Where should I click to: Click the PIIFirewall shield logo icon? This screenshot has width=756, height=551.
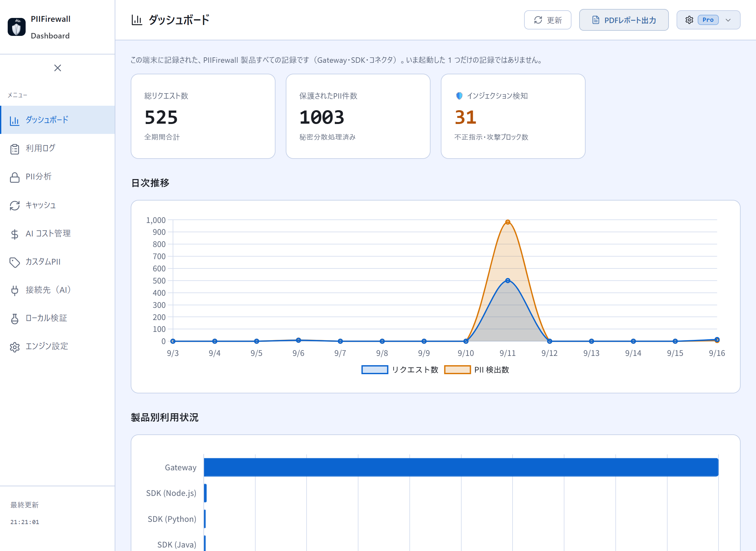pos(16,27)
